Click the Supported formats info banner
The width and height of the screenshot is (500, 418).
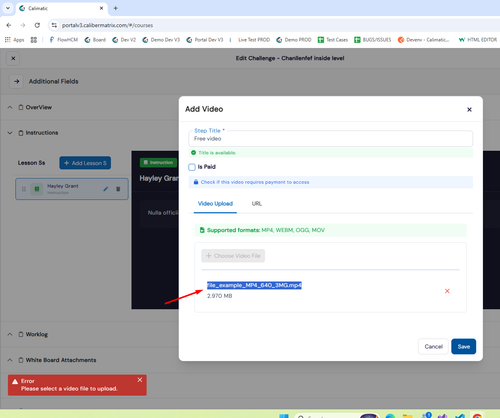pyautogui.click(x=330, y=230)
